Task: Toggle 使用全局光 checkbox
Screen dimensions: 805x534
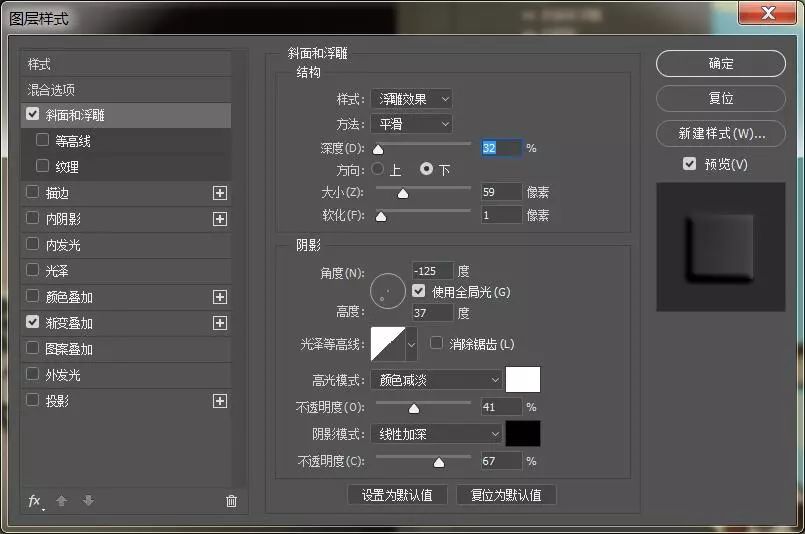Action: pos(419,292)
